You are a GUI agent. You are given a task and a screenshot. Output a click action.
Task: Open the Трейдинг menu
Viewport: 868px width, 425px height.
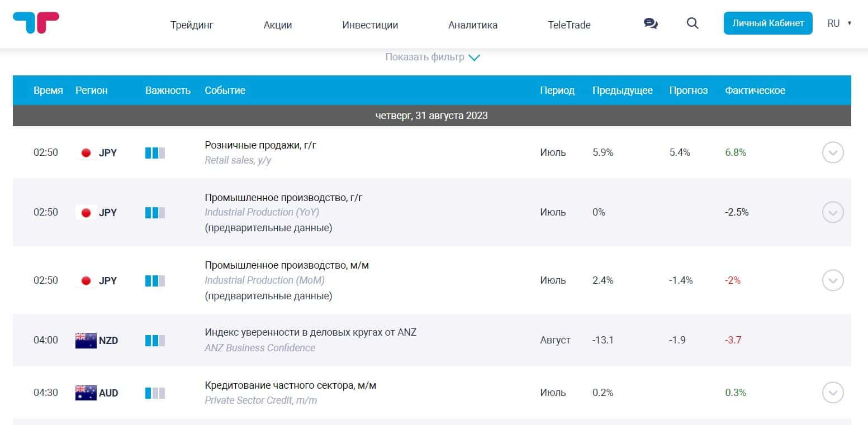coord(192,25)
